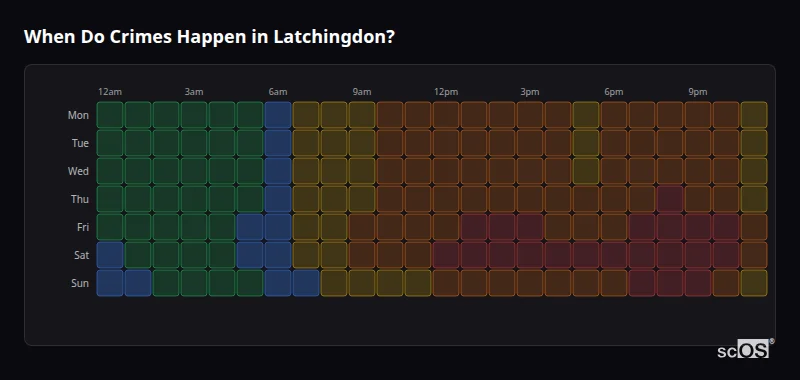The image size is (800, 380).
Task: Select the Friday 4pm orange cell
Action: click(558, 227)
